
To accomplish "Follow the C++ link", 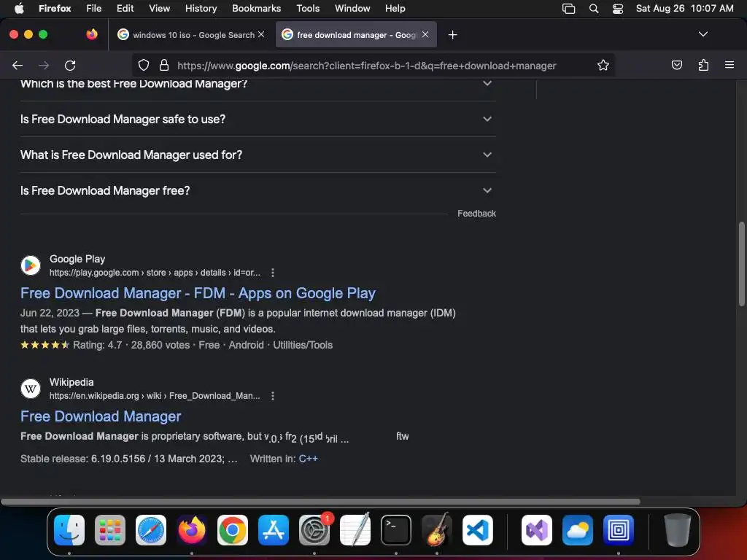I will (x=308, y=459).
